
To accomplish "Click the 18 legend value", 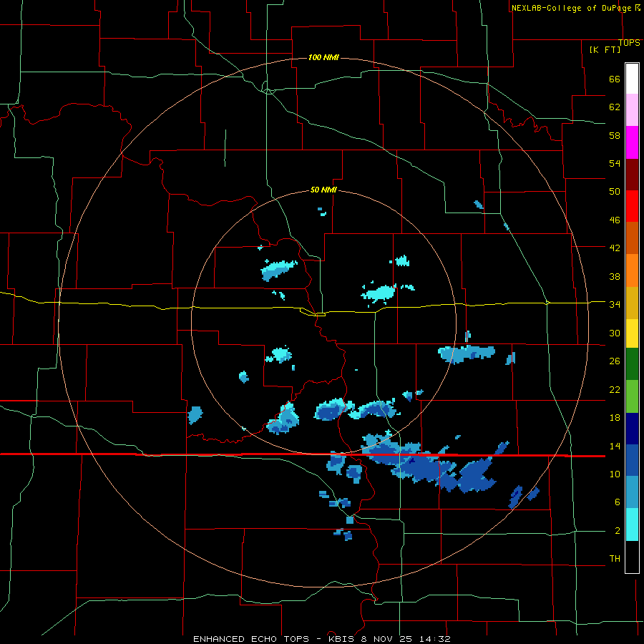I will click(x=615, y=418).
